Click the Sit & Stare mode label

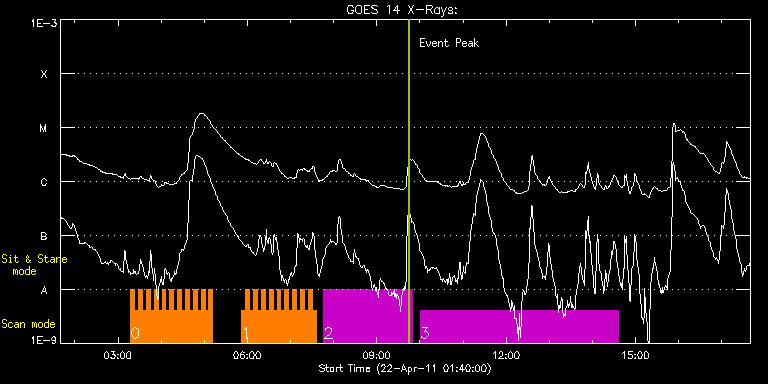pyautogui.click(x=34, y=265)
